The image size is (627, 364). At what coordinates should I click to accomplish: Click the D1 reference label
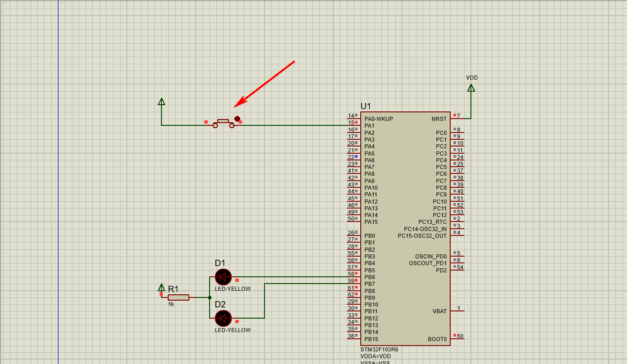(x=220, y=263)
